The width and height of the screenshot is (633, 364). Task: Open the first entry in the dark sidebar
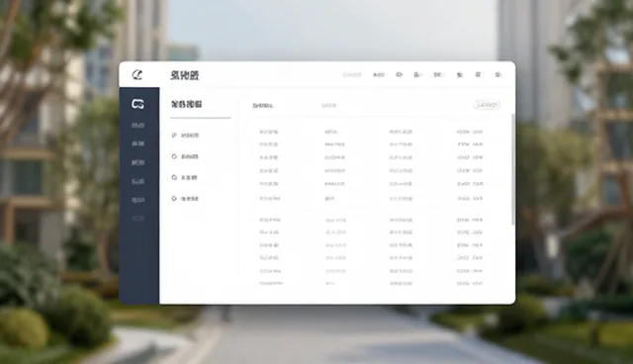click(137, 126)
